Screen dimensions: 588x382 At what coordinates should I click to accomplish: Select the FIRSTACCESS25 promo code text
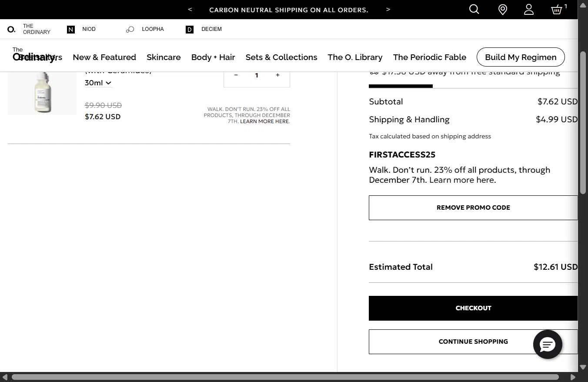tap(402, 155)
